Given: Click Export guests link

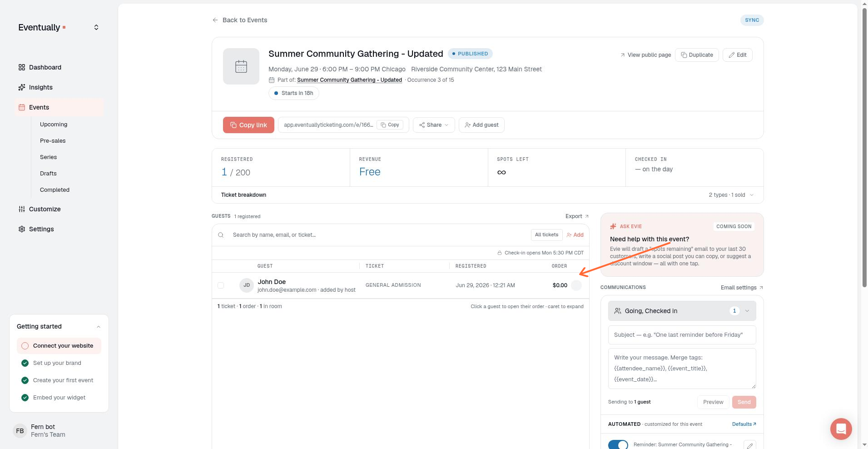Looking at the screenshot, I should point(577,216).
